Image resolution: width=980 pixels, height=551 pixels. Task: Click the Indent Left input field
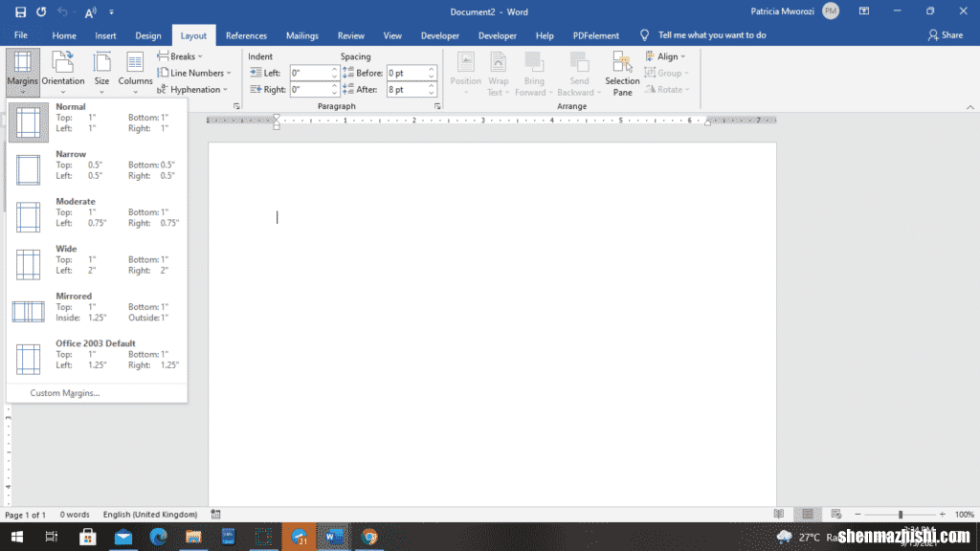pos(310,73)
